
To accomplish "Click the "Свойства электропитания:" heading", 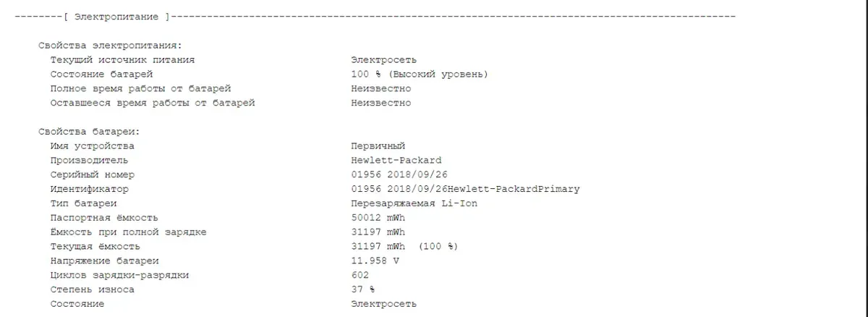I will pyautogui.click(x=110, y=45).
